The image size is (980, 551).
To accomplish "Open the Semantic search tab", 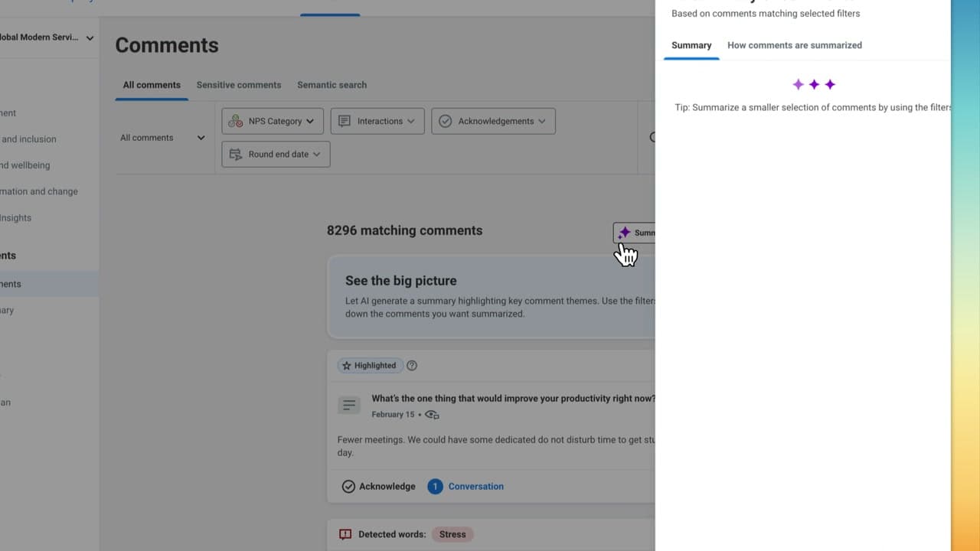I will tap(332, 85).
